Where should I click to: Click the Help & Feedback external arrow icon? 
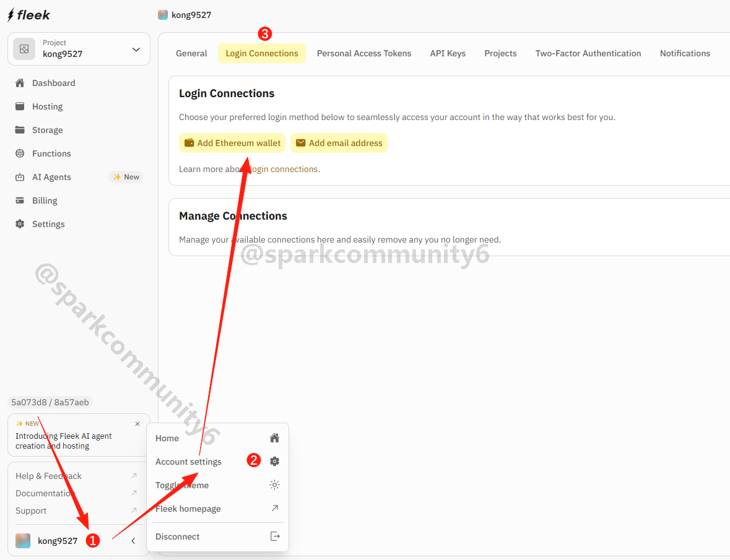134,475
